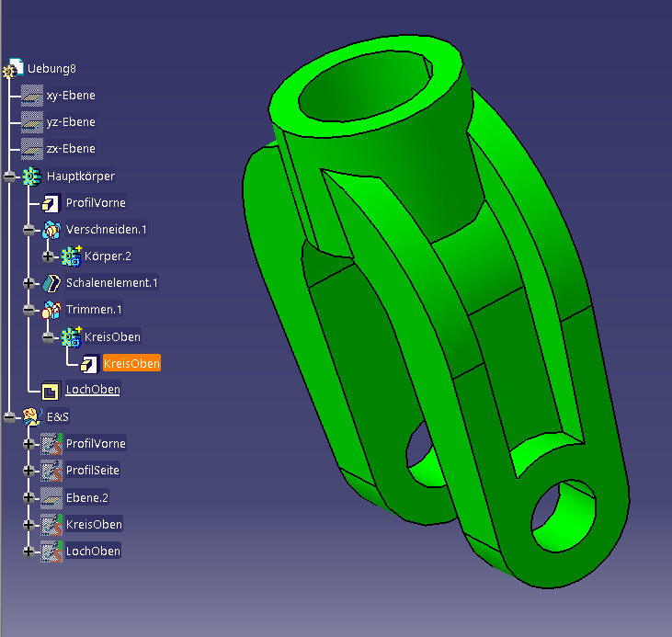The height and width of the screenshot is (637, 672).
Task: Select the yz-Ebene label
Action: (x=71, y=121)
